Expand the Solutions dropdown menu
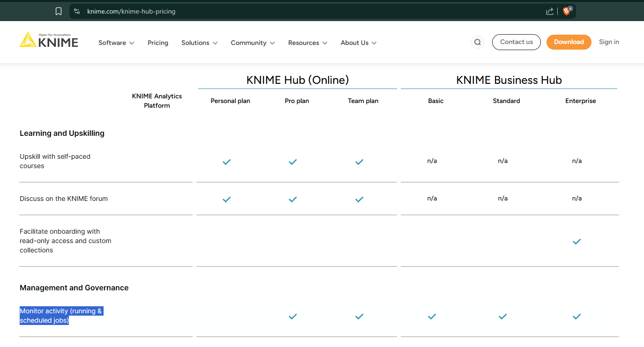Image resolution: width=644 pixels, height=347 pixels. pyautogui.click(x=199, y=43)
